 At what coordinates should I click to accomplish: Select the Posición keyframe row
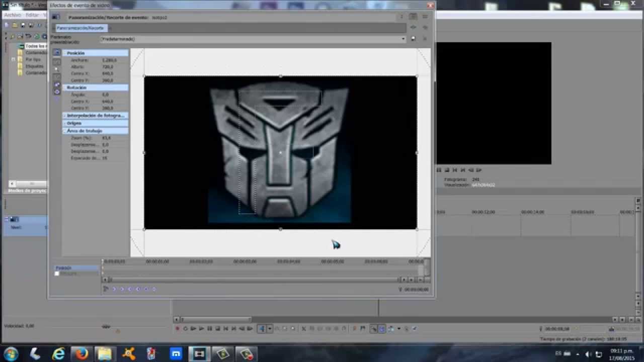click(76, 268)
